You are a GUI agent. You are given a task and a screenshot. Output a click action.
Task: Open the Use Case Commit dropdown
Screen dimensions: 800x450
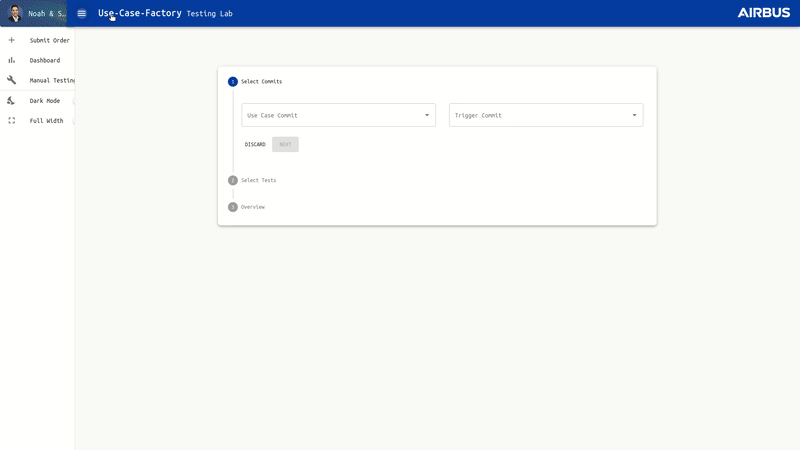pyautogui.click(x=338, y=115)
